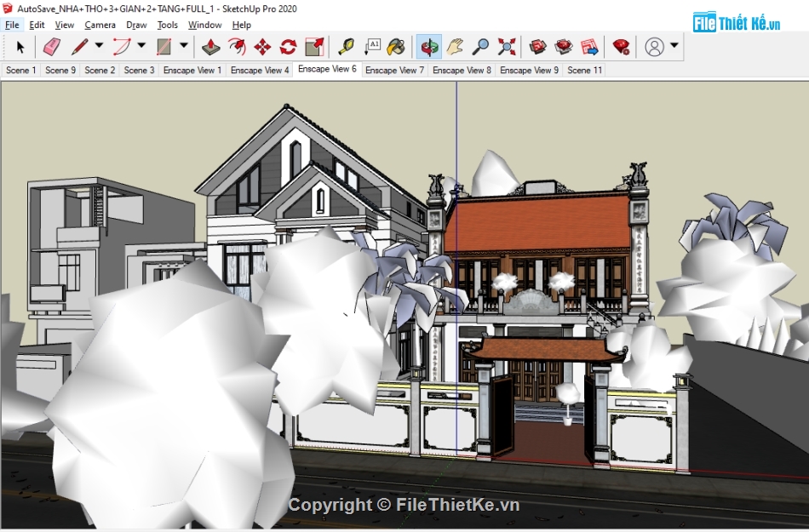Open the File menu

[12, 25]
